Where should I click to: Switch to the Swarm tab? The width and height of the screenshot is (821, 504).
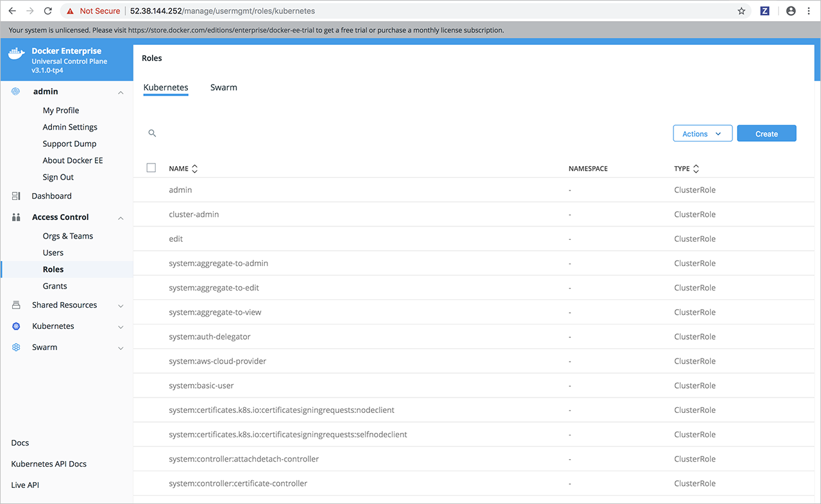pos(223,88)
